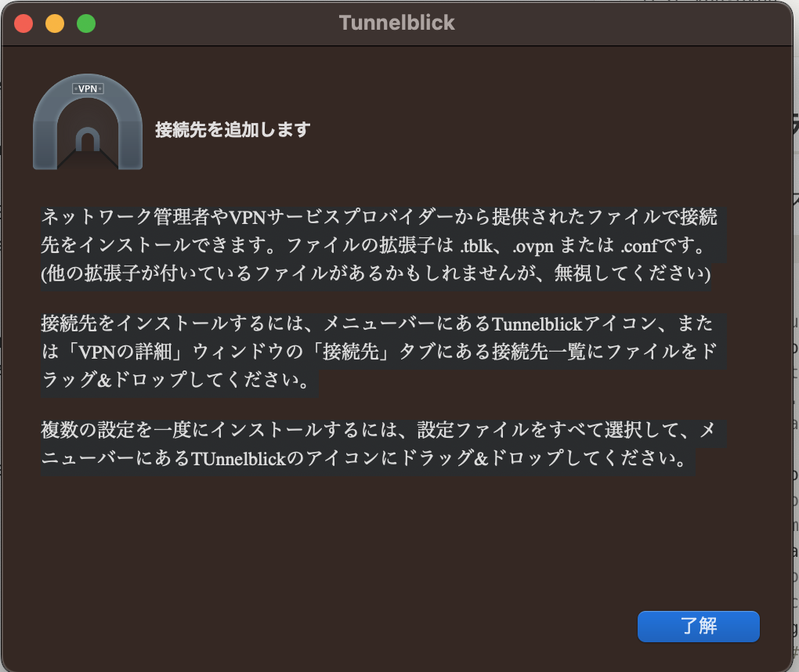Screen dimensions: 799x672
Task: Click the heading 接続先を追加します
Action: tap(233, 129)
